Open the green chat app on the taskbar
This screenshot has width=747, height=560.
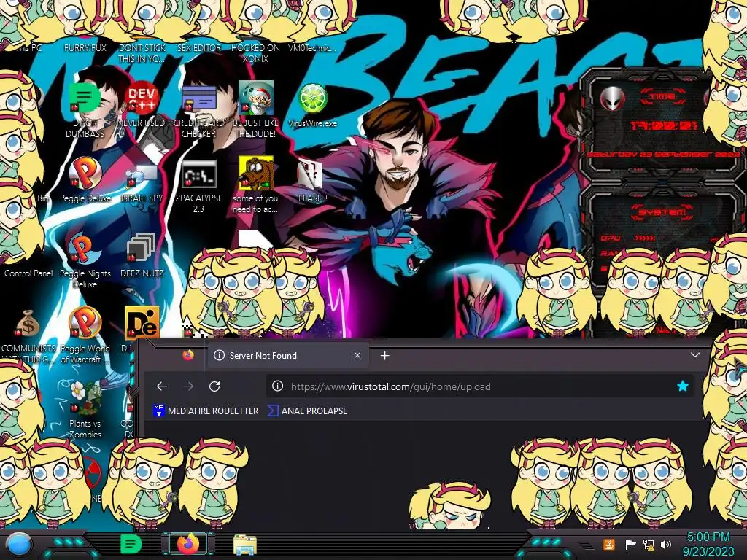click(x=131, y=544)
